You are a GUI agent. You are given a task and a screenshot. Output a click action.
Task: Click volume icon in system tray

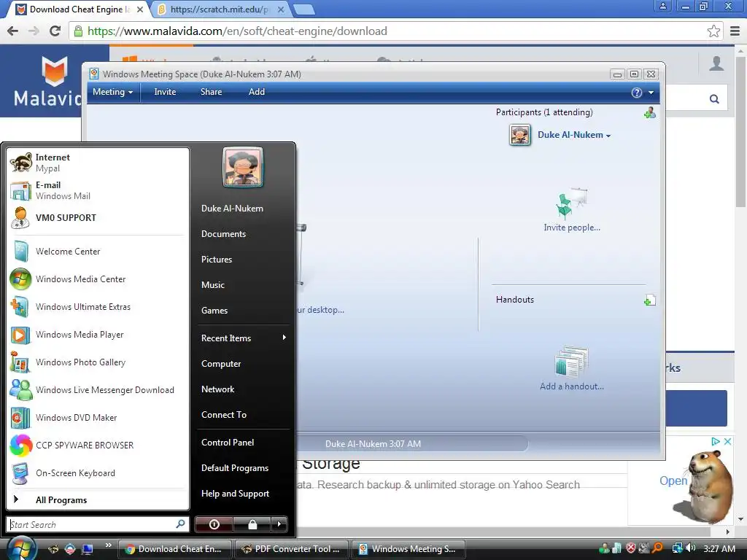tap(690, 548)
